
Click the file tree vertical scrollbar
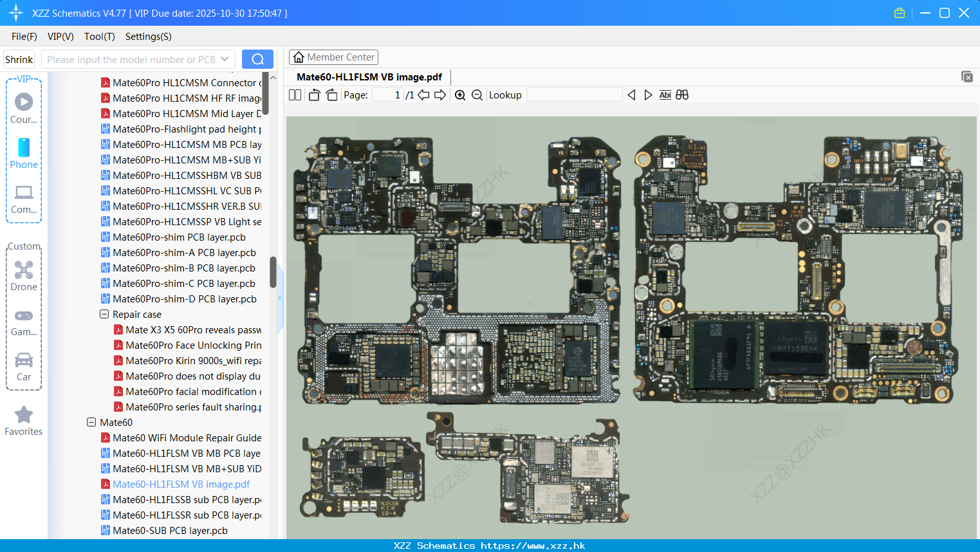(x=273, y=273)
